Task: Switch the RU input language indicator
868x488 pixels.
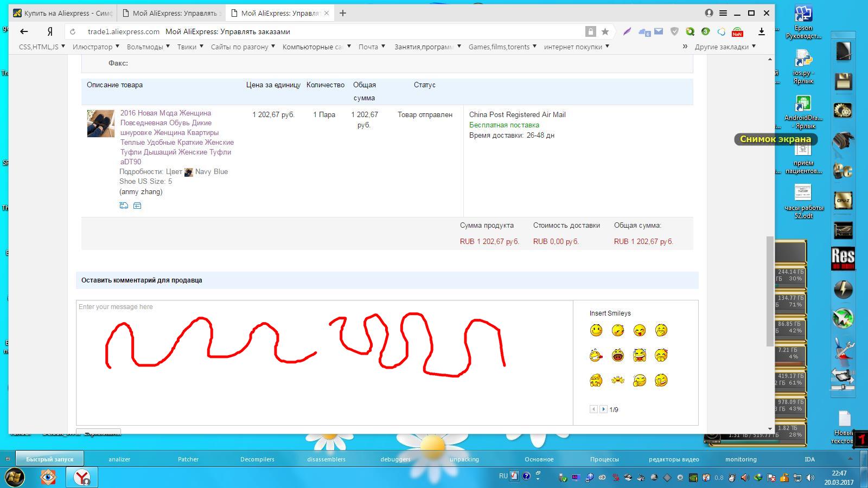Action: coord(503,476)
